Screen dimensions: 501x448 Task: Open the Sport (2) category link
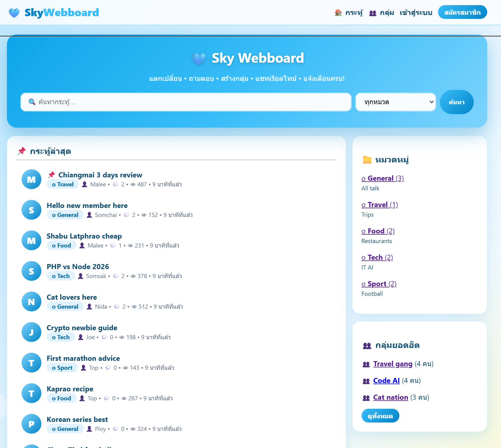[x=379, y=284]
